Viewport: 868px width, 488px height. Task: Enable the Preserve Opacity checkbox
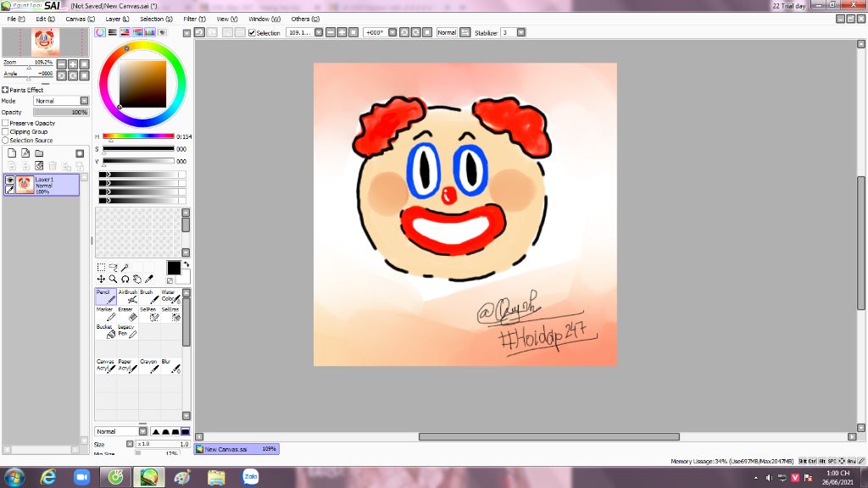coord(5,123)
